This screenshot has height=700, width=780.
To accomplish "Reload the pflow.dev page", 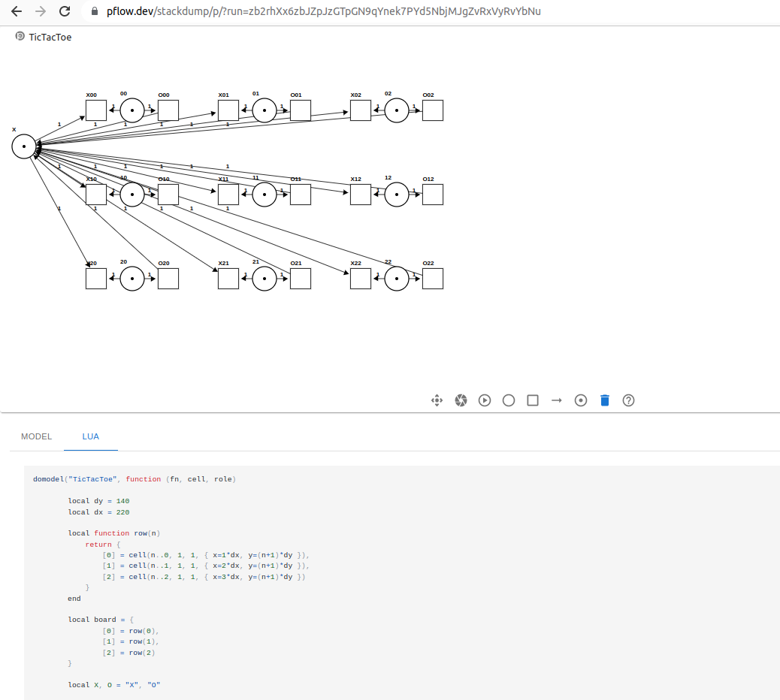I will [x=65, y=11].
